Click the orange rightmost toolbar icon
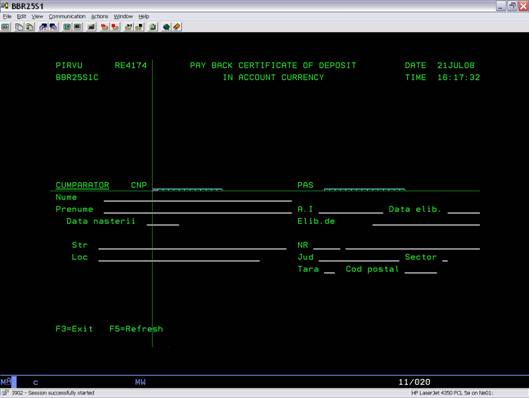529x398 pixels. tap(177, 27)
